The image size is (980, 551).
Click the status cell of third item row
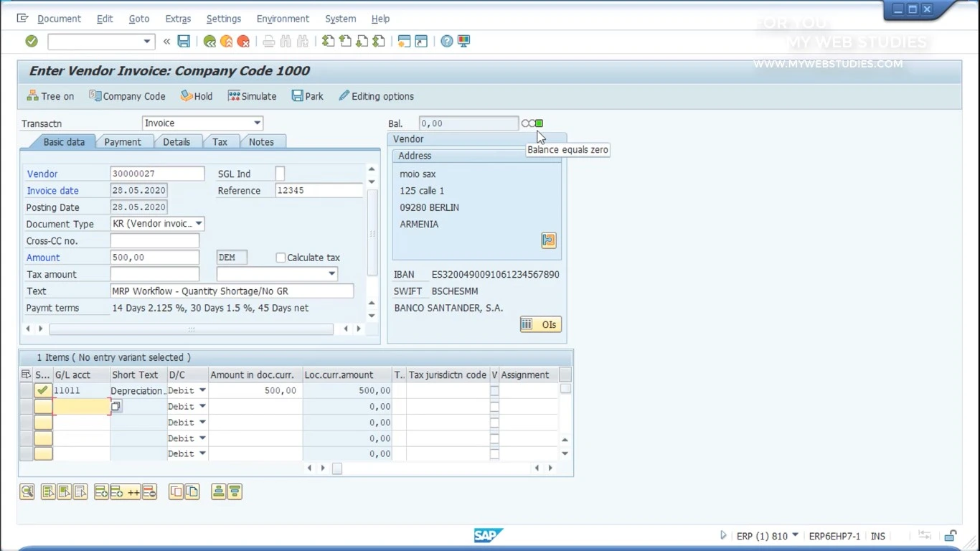[43, 423]
